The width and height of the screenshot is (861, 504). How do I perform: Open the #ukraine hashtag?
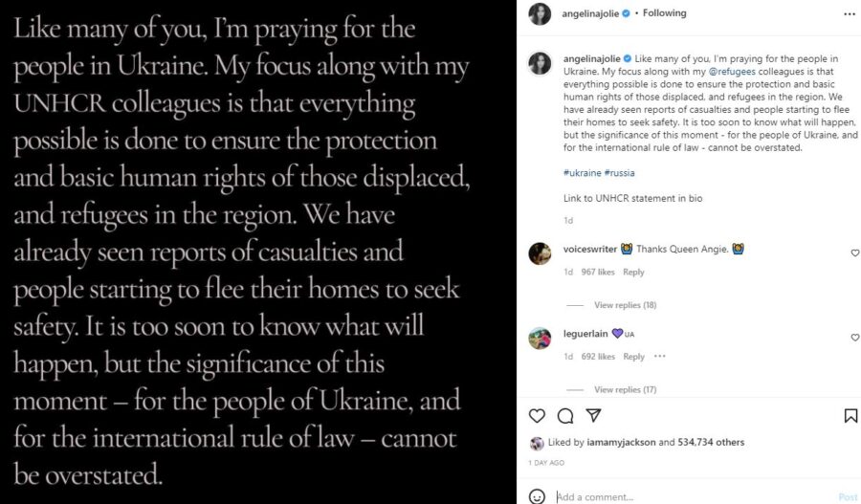[582, 173]
